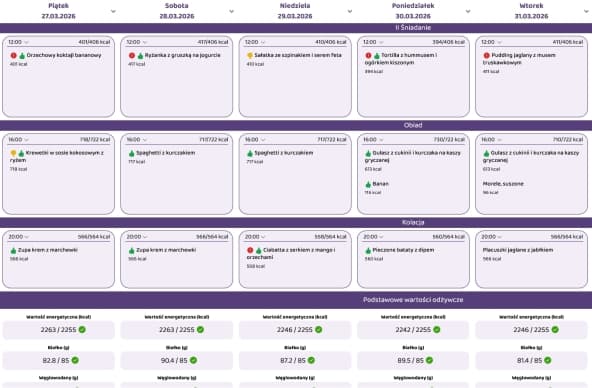
Task: Open Krewetki w sosie kokosowym z ryżem
Action: point(57,156)
